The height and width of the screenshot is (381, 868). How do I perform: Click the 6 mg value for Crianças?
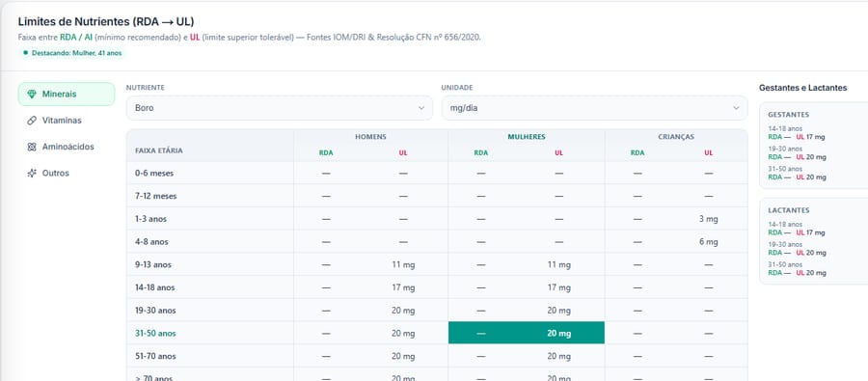(709, 242)
